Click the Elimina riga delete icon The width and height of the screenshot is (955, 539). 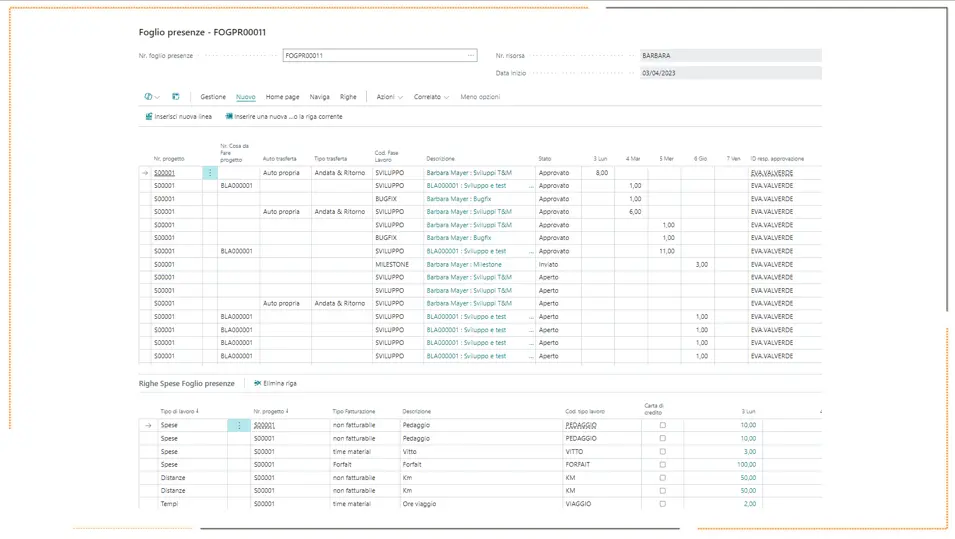pyautogui.click(x=258, y=383)
